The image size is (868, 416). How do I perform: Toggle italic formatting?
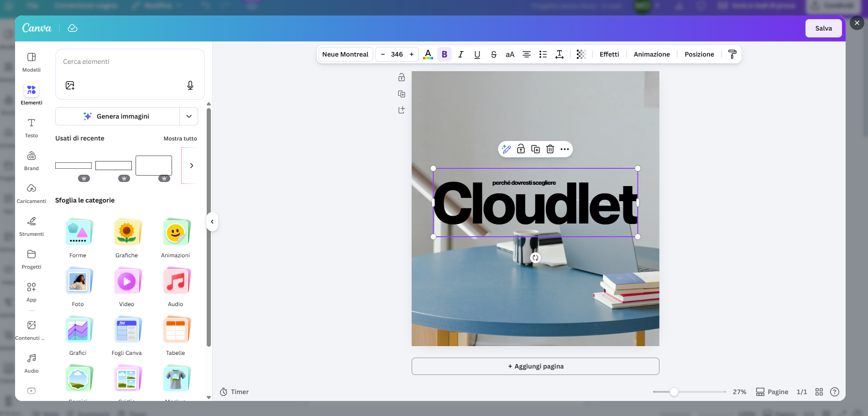tap(461, 54)
